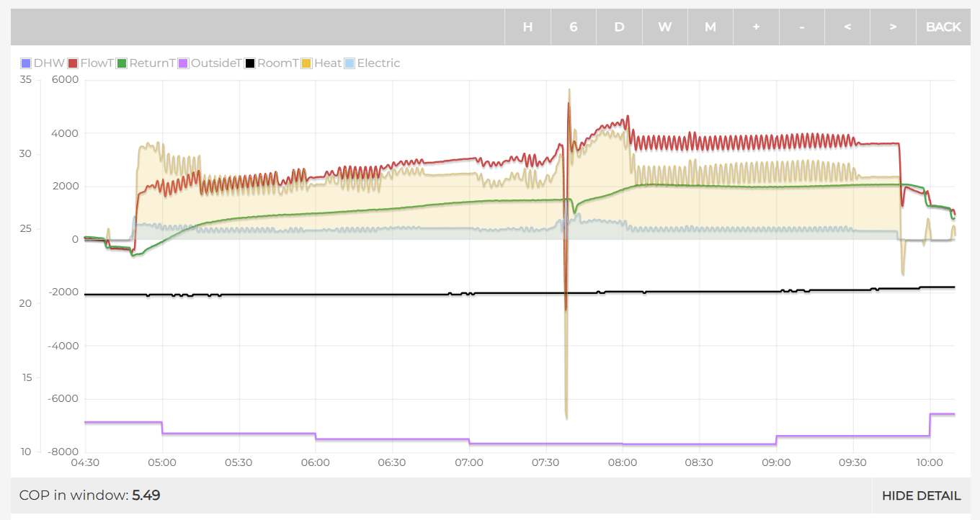Zoom in using the plus button
Image resolution: width=980 pixels, height=520 pixels.
coord(756,27)
